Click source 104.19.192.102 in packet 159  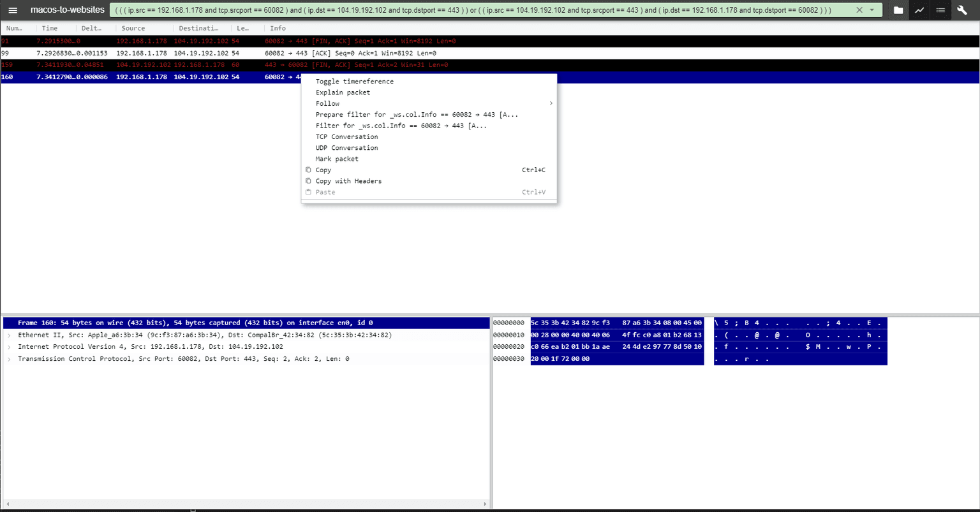[x=144, y=65]
